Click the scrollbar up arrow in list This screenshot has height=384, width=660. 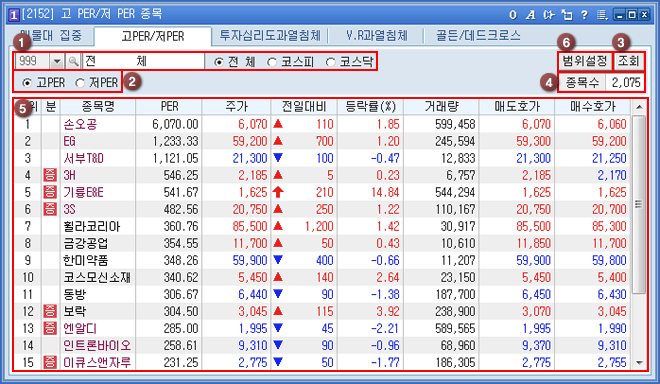pyautogui.click(x=639, y=107)
